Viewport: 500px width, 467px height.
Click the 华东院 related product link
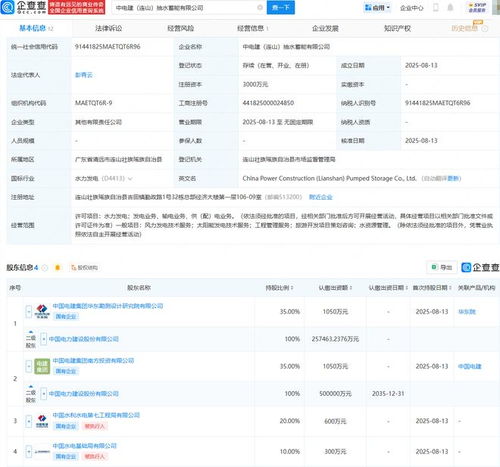467,312
